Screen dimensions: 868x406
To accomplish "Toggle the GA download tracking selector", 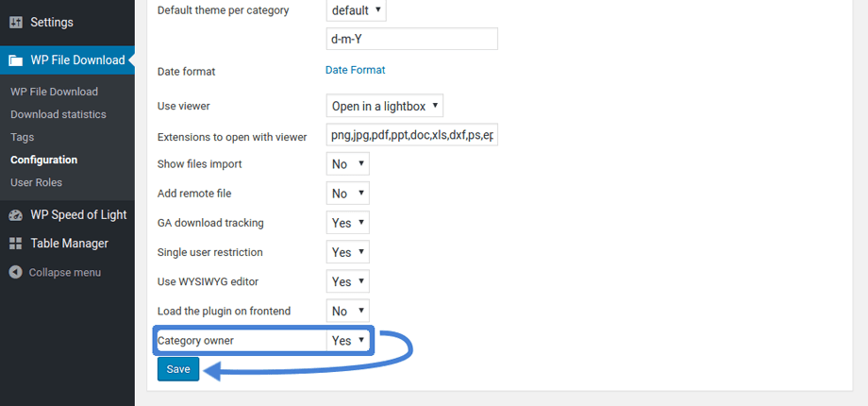I will click(347, 223).
